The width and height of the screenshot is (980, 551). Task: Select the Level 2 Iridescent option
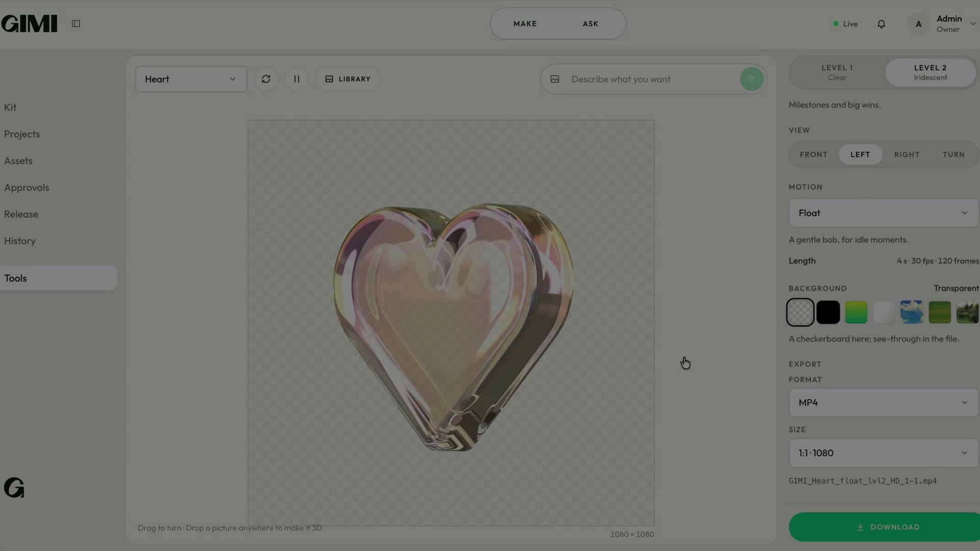click(930, 72)
